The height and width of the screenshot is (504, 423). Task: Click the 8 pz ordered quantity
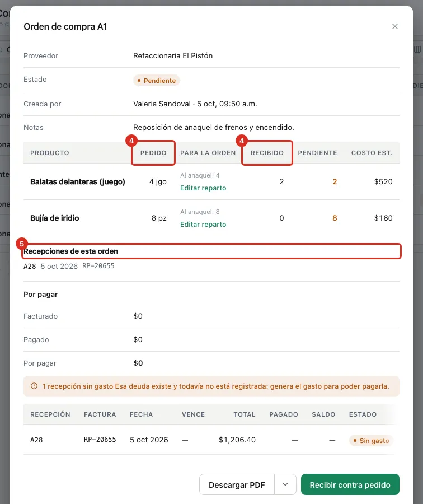point(159,218)
